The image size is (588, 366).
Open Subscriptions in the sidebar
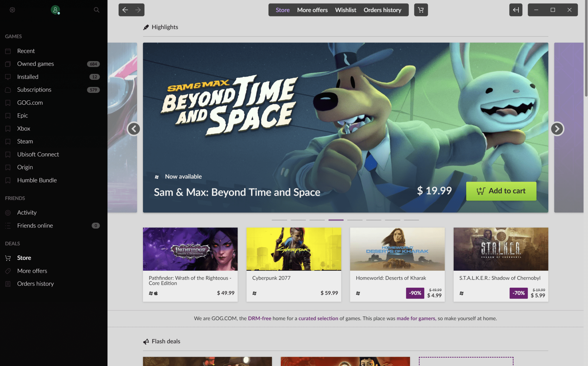click(34, 89)
